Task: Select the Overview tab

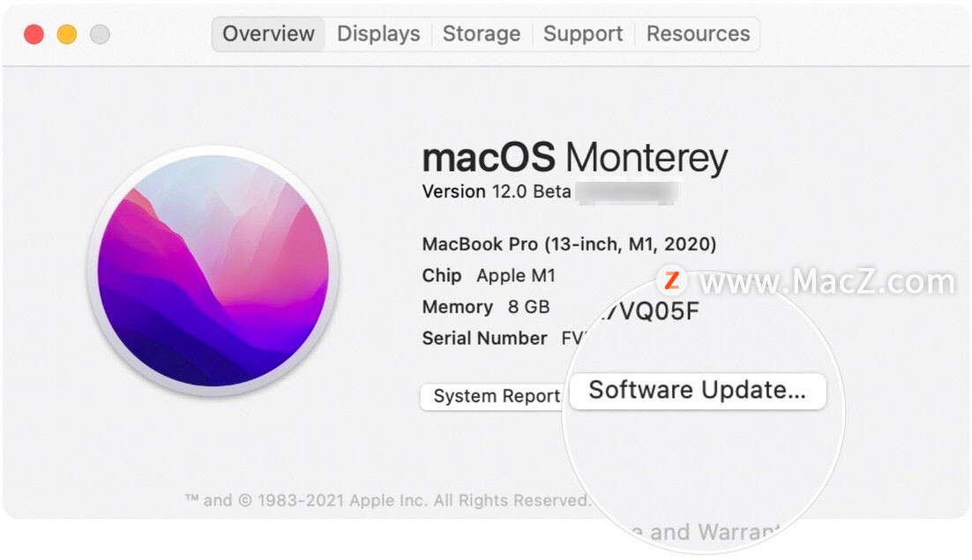Action: 268,34
